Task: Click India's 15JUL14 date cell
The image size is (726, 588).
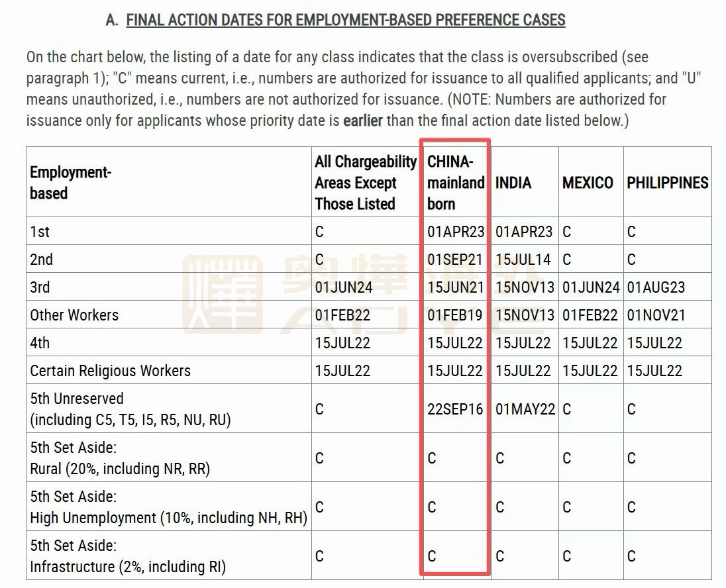Action: pos(523,260)
